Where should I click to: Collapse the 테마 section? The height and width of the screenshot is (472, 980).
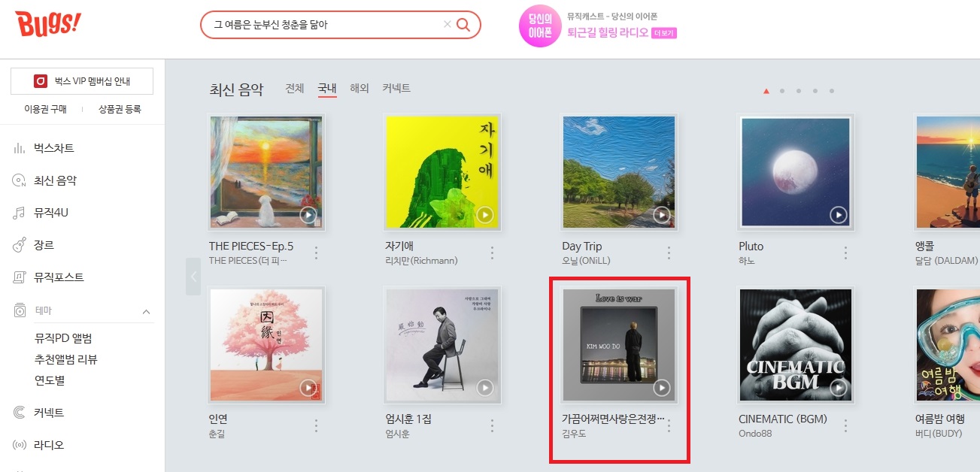click(x=146, y=311)
